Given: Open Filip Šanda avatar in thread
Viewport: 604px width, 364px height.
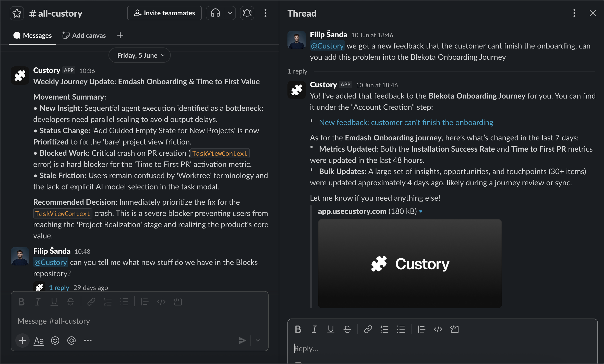Looking at the screenshot, I should pyautogui.click(x=297, y=40).
